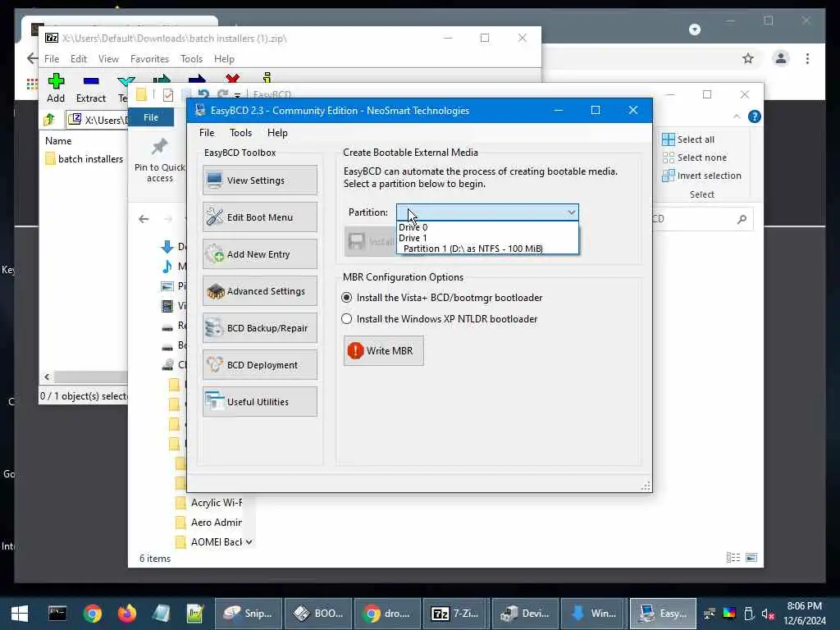
Task: Open 7-Zip Favorites menu
Action: pos(149,59)
